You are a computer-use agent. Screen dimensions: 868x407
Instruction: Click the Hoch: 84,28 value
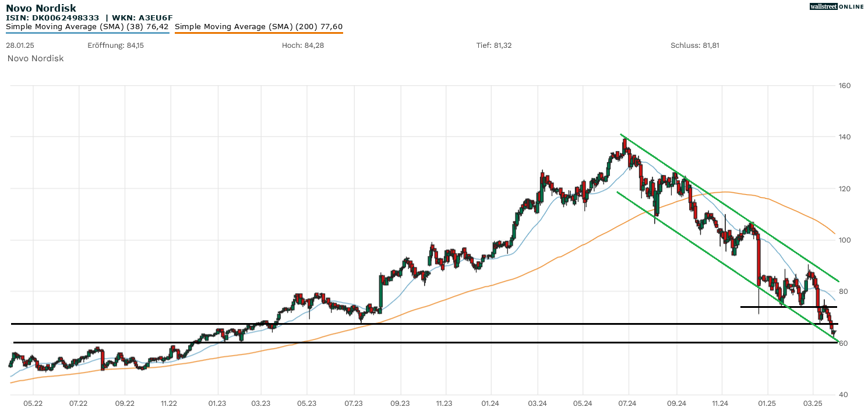tap(302, 45)
